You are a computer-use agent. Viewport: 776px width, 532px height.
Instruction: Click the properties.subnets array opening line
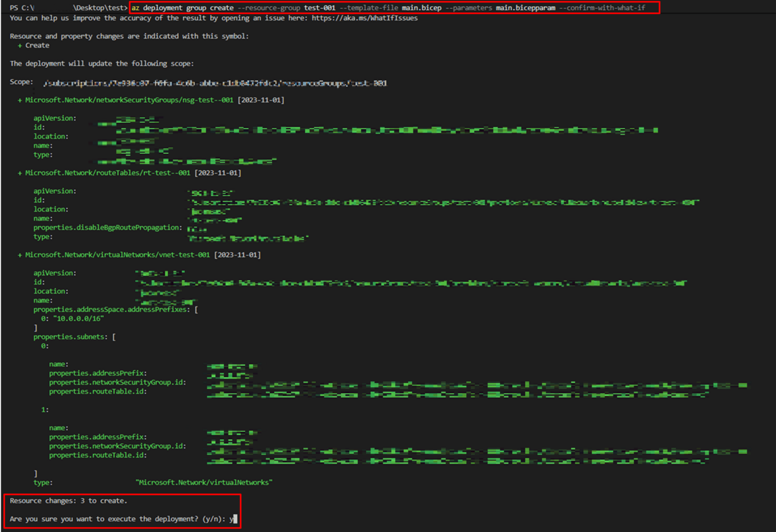tap(74, 337)
